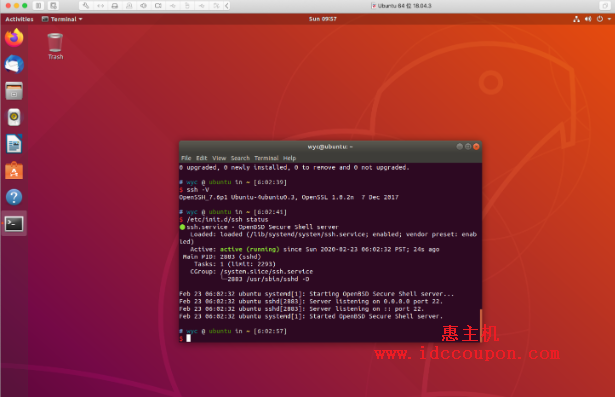Click the 'active (running)' status text

tap(249, 249)
